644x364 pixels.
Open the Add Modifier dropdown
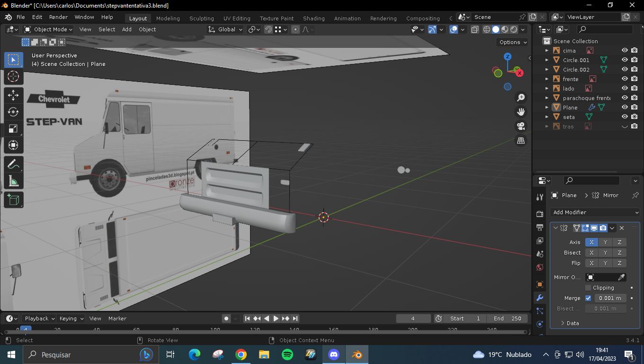point(595,212)
